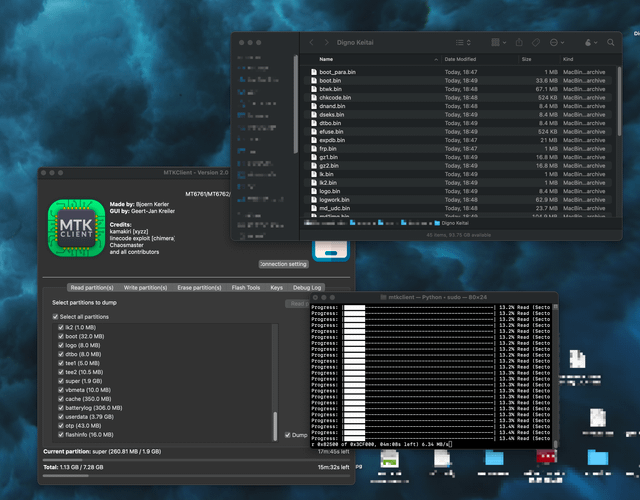Select the frp.bin file row
The width and height of the screenshot is (640, 500).
458,149
